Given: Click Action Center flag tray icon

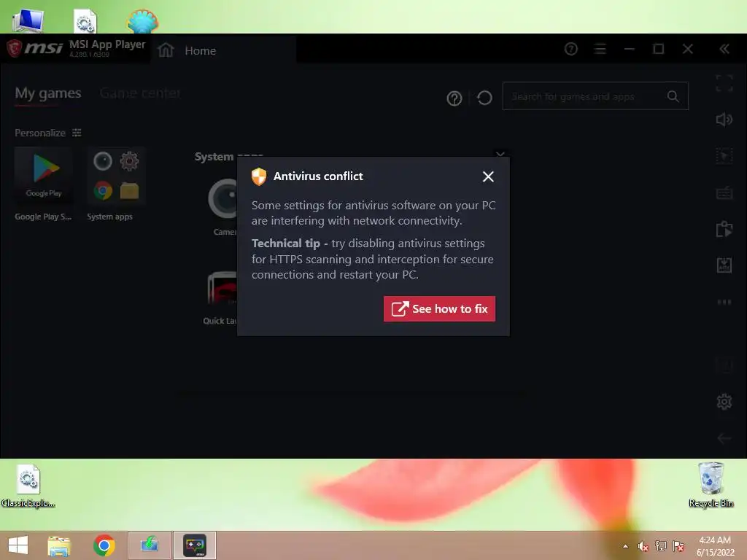Looking at the screenshot, I should [x=678, y=546].
